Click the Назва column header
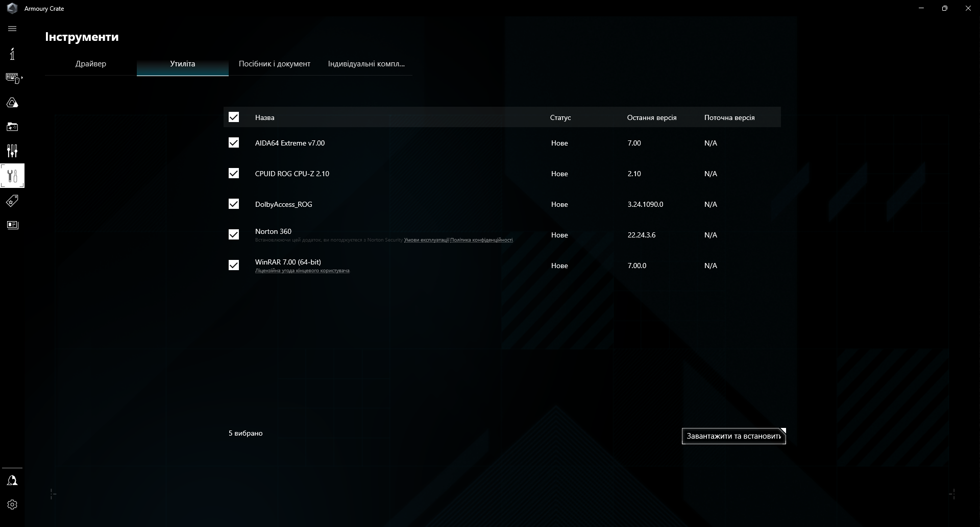Viewport: 980px width, 527px height. [x=264, y=117]
